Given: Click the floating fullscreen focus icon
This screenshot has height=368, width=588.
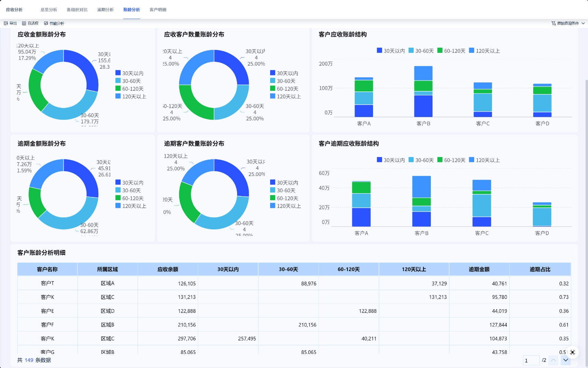Looking at the screenshot, I should tap(572, 352).
